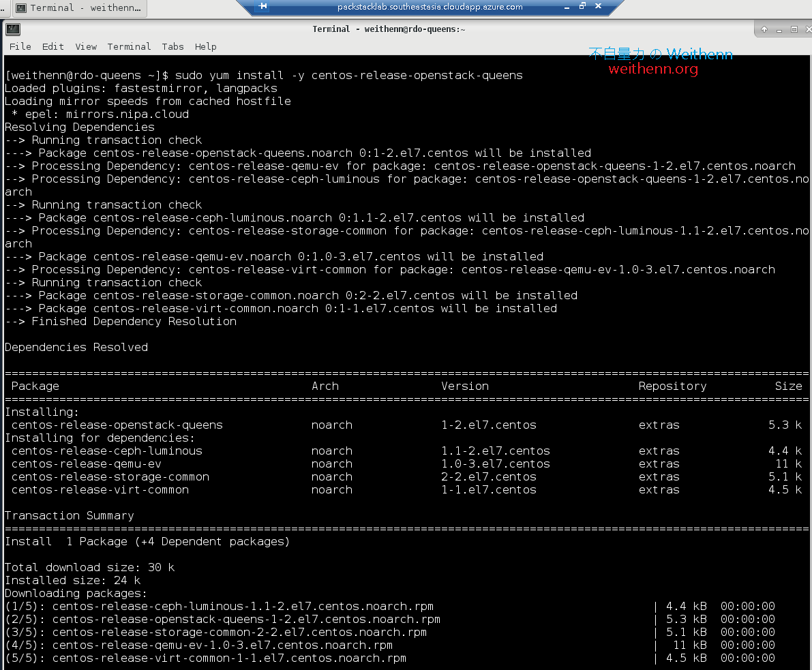Click the Terminal screen icon on the taskbar entry
Image resolution: width=812 pixels, height=670 pixels.
coord(21,8)
